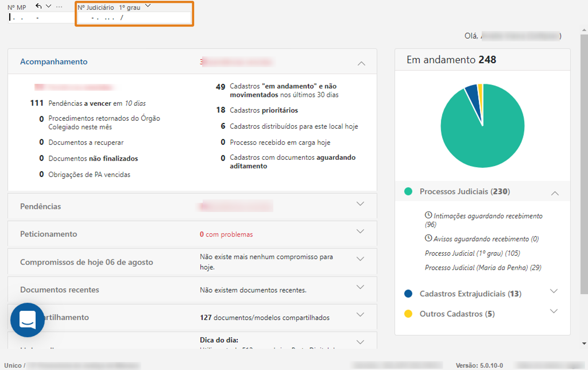Viewport: 588px width, 370px height.
Task: Open Processo Judicial (1º grau) (105)
Action: tap(472, 253)
